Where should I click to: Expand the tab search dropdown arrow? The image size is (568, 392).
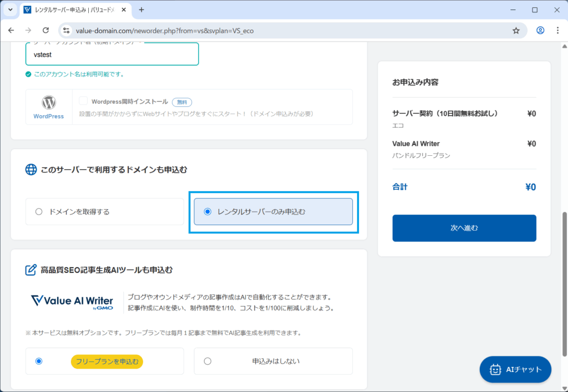coord(10,9)
